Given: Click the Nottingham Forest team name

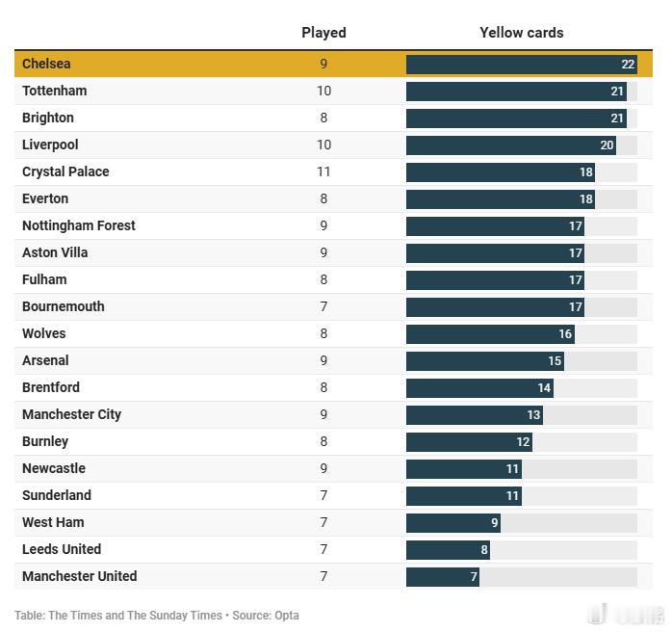Looking at the screenshot, I should pyautogui.click(x=79, y=225).
